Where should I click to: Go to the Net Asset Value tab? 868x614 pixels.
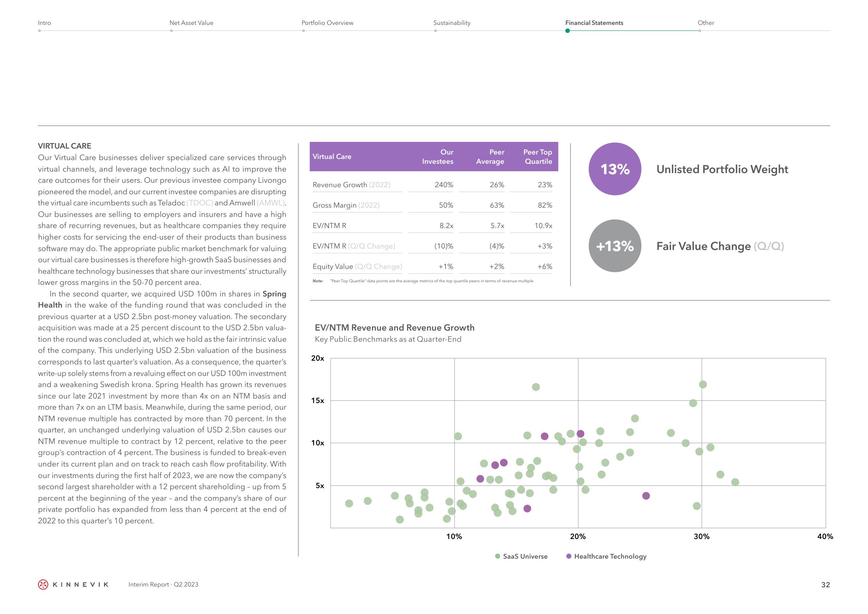191,23
